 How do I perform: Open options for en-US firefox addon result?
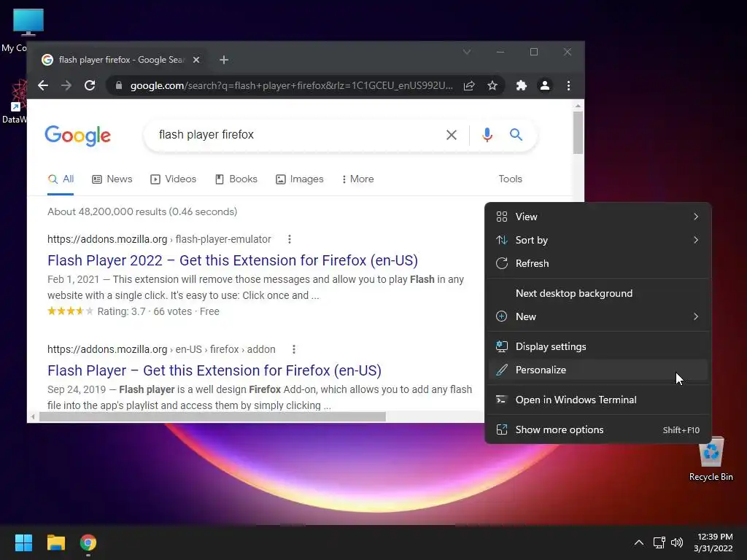(x=293, y=349)
